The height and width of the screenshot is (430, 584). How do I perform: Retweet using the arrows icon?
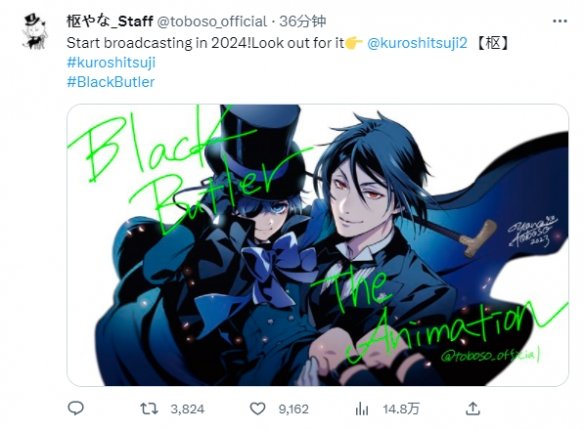coord(149,409)
